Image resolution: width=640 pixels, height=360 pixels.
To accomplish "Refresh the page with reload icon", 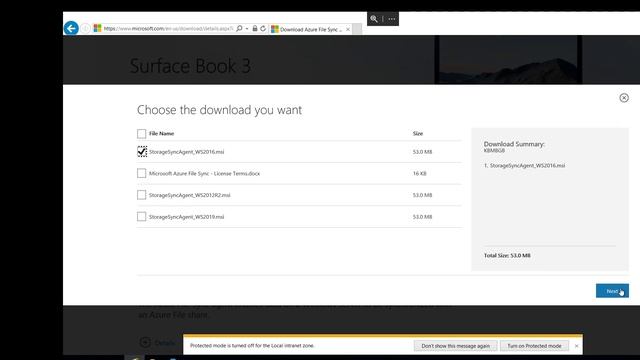I will click(x=263, y=28).
